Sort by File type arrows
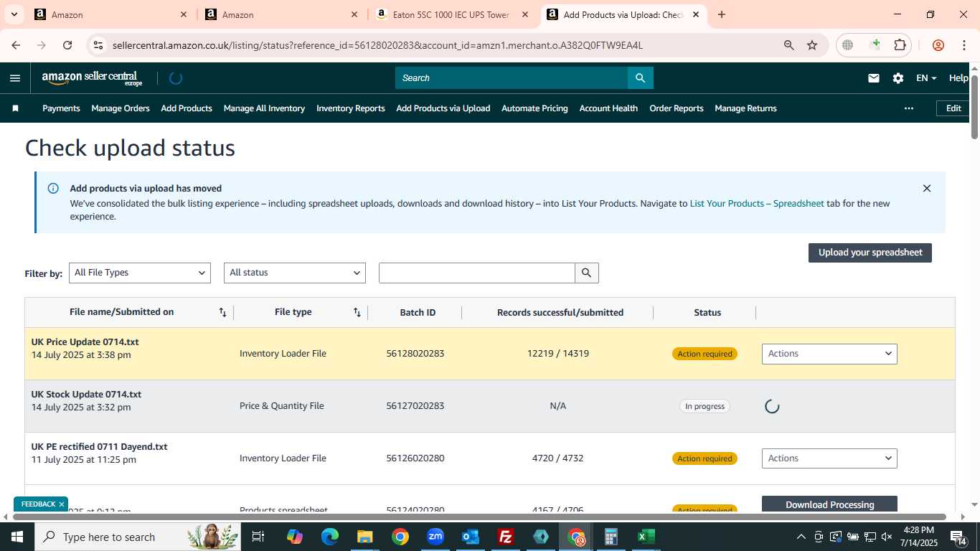The image size is (980, 551). tap(357, 312)
